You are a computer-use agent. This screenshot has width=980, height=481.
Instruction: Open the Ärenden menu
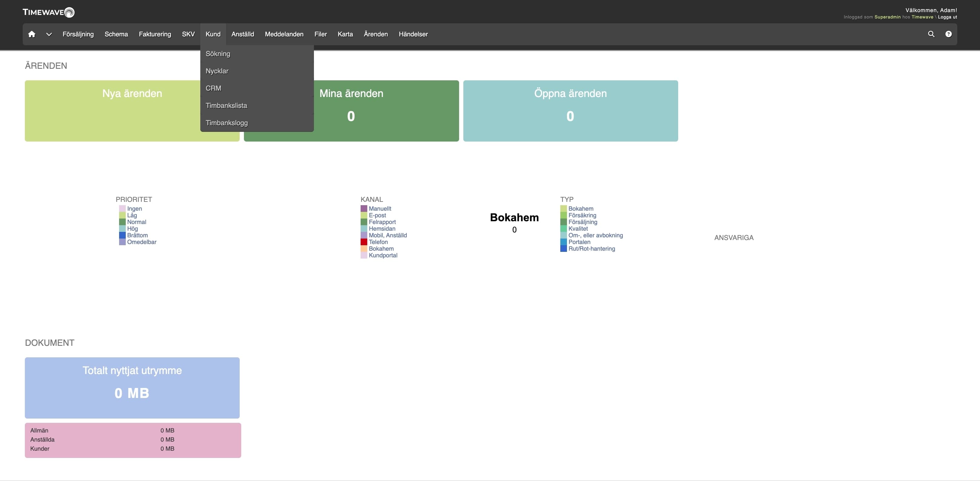click(x=376, y=34)
